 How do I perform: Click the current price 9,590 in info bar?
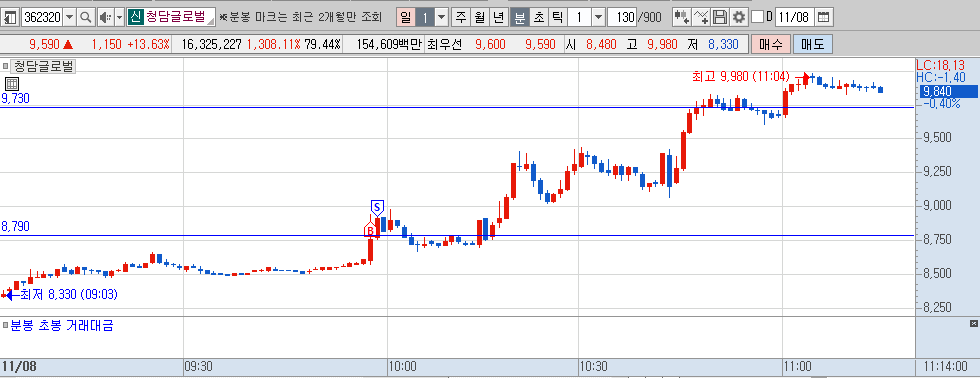[x=44, y=44]
